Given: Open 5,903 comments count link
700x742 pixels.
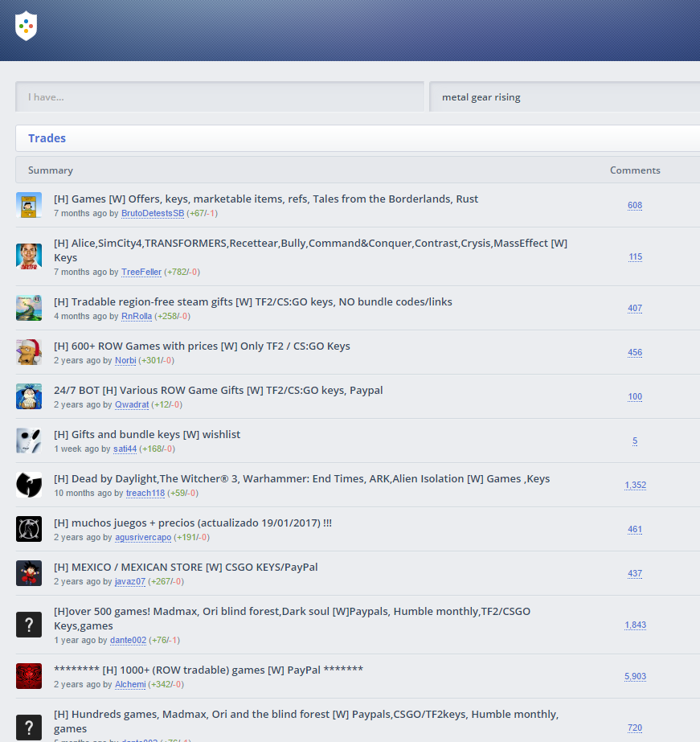Looking at the screenshot, I should pyautogui.click(x=635, y=677).
